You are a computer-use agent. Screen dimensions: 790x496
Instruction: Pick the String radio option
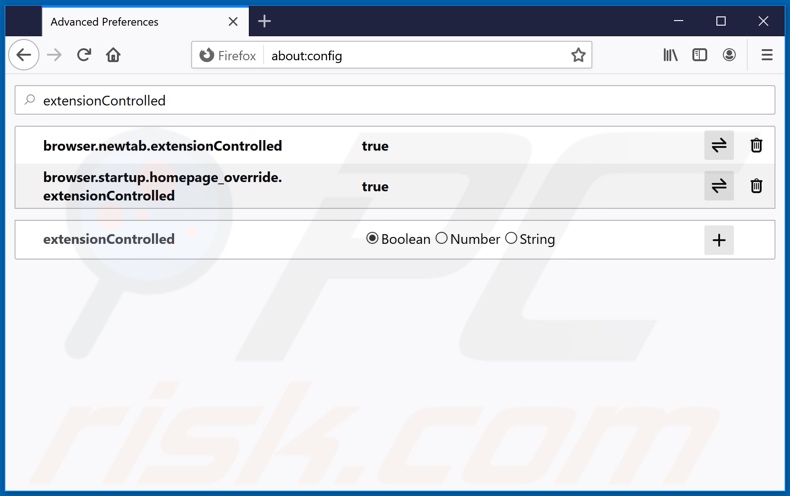(x=511, y=239)
